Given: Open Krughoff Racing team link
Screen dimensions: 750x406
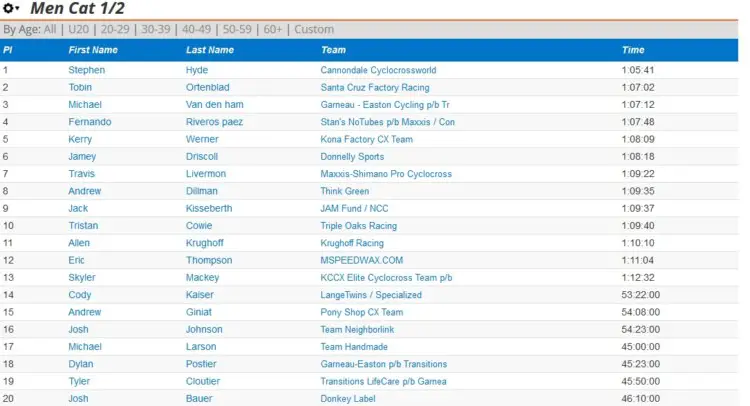Looking at the screenshot, I should click(x=352, y=243).
